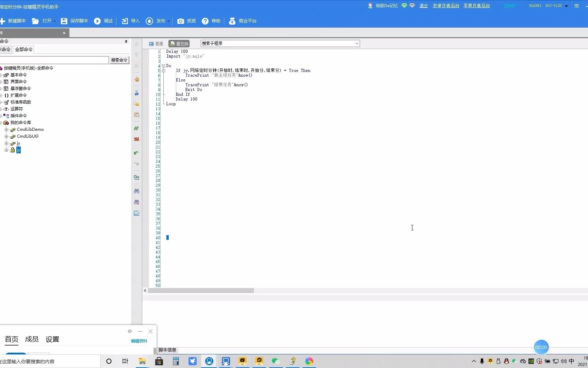Select the 全部命令 tab
Viewport: 588px width, 368px height.
24,49
